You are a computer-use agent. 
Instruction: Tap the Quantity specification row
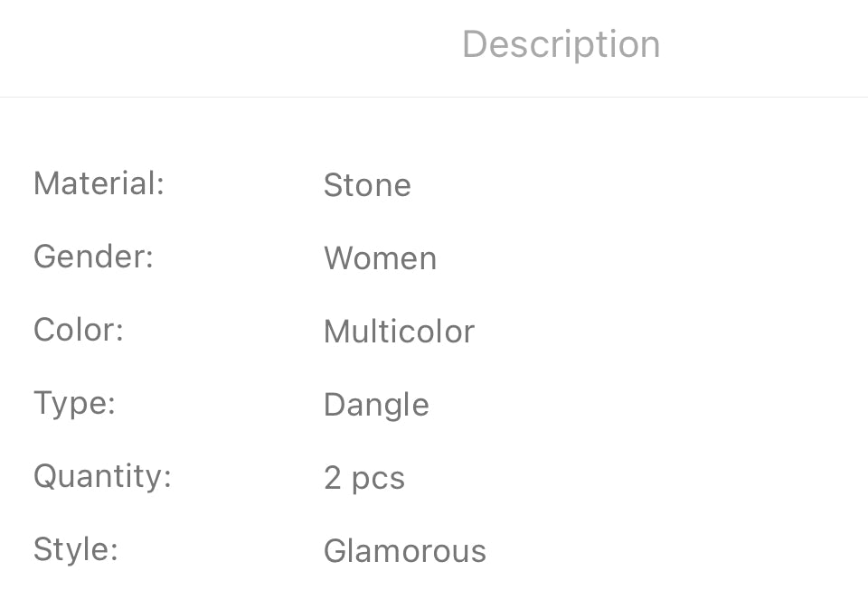coord(434,477)
